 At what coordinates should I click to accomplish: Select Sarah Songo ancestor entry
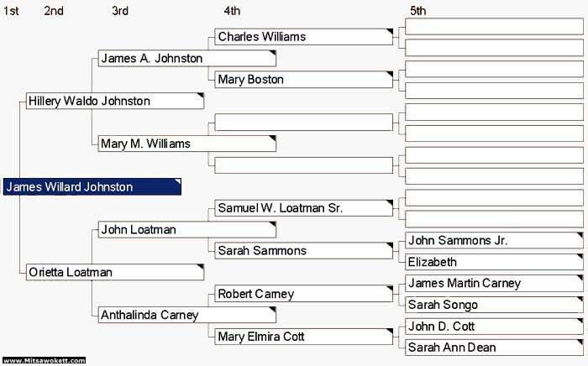494,305
